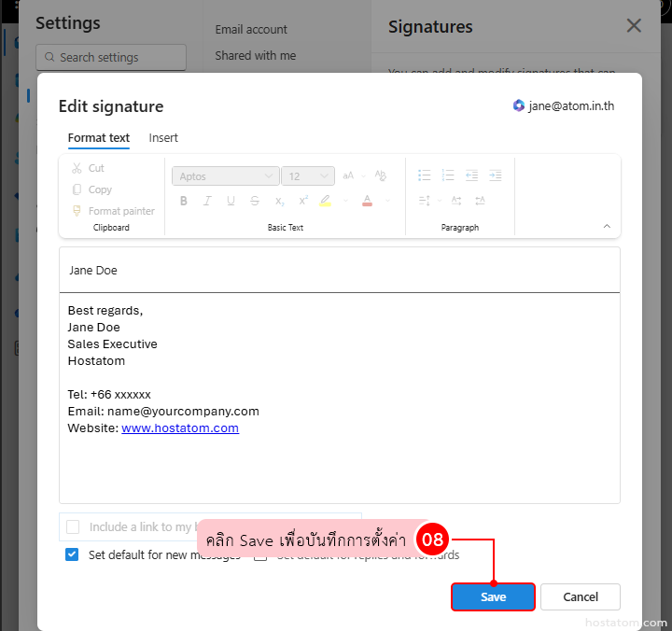Viewport: 672px width, 631px height.
Task: Open the Aptos font name dropdown
Action: (x=225, y=176)
